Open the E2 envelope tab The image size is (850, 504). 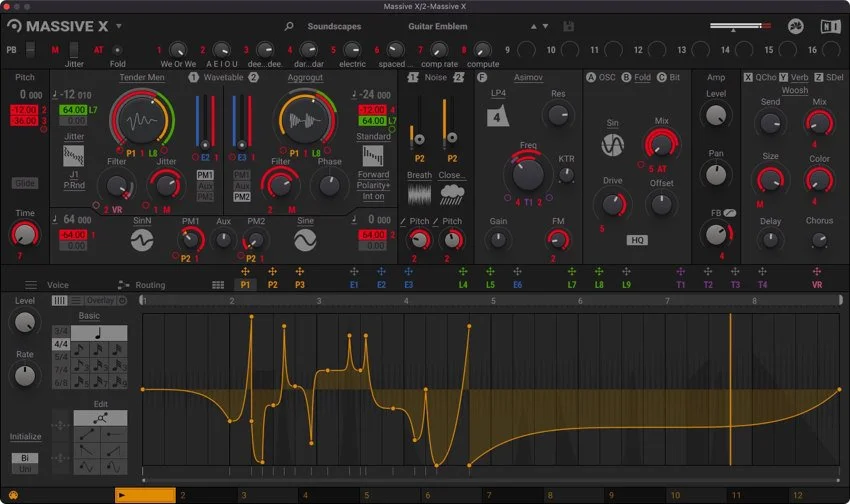(x=381, y=285)
